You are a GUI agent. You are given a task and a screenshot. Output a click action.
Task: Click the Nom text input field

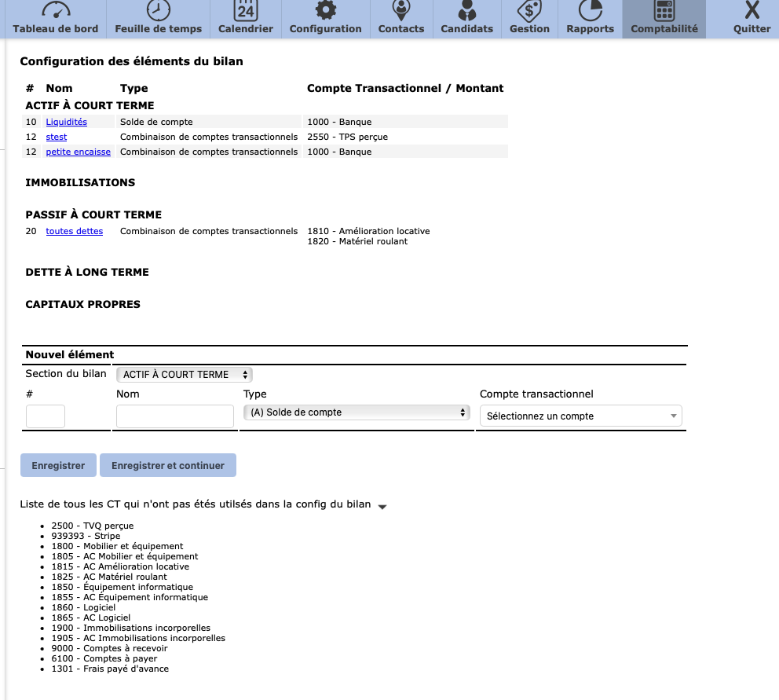[174, 416]
